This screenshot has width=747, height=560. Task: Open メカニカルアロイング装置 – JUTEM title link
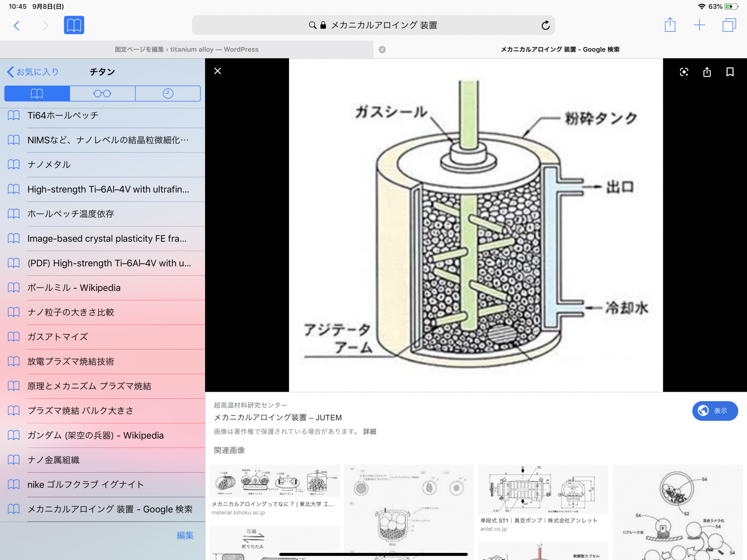tap(278, 418)
